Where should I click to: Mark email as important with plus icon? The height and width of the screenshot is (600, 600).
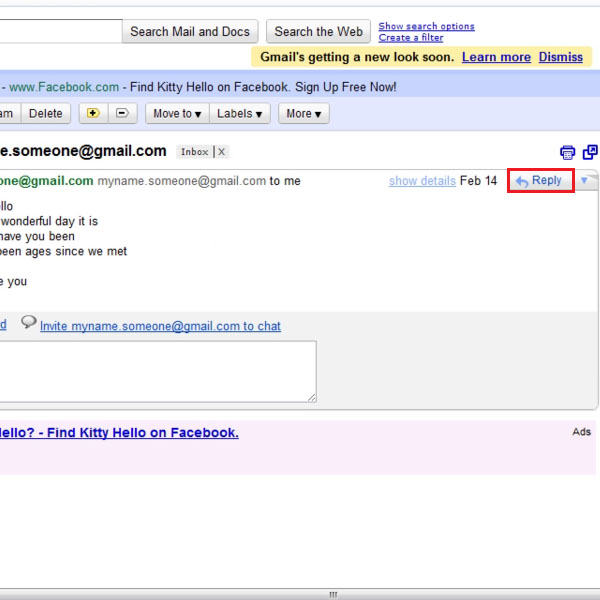coord(93,113)
